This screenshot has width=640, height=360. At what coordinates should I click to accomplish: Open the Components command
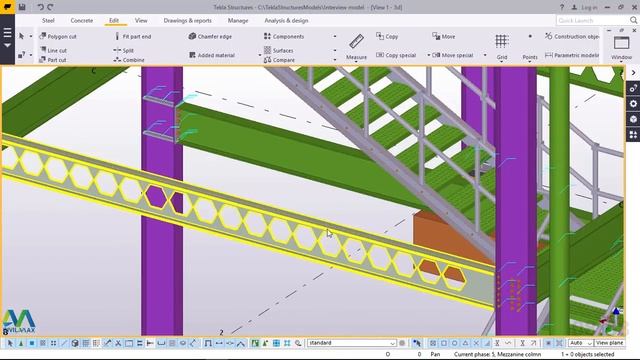tap(284, 36)
